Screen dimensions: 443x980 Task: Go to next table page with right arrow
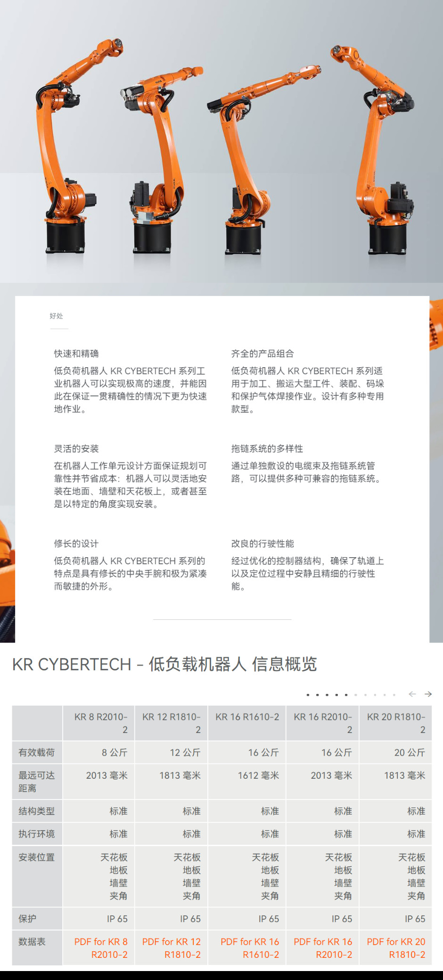pos(428,694)
